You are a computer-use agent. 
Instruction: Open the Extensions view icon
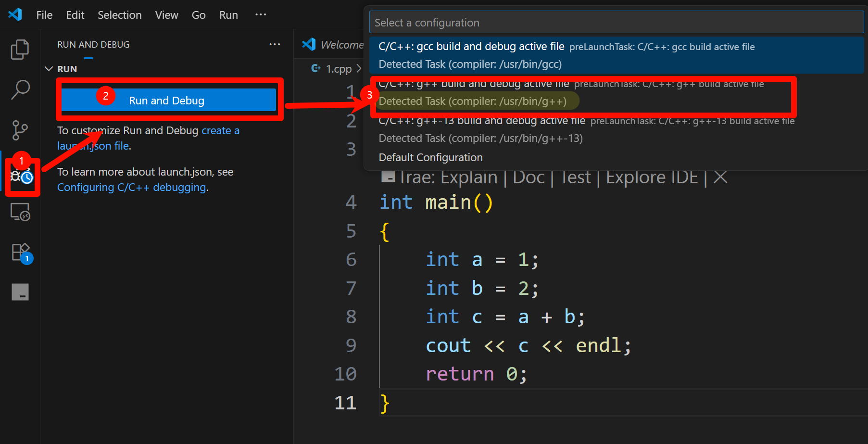21,252
